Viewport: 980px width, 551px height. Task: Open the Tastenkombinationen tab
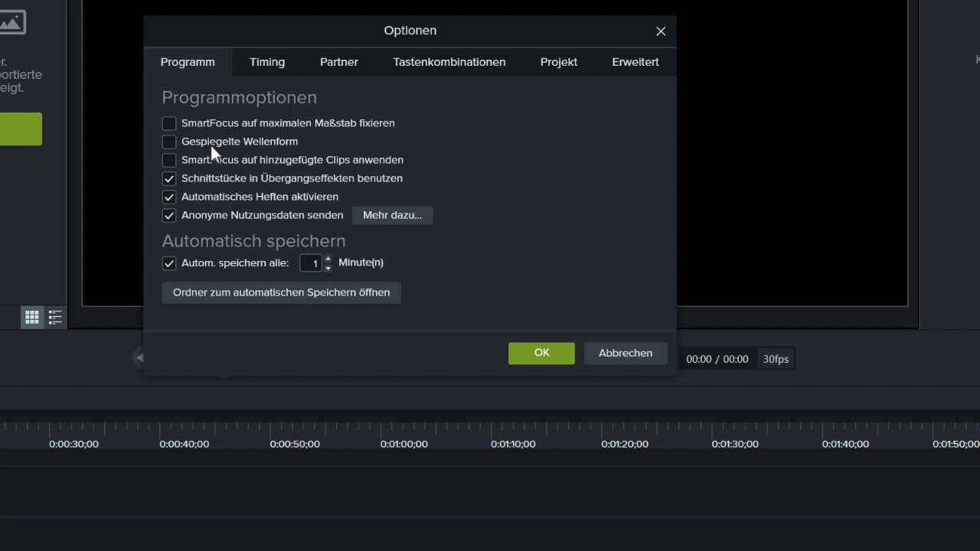click(x=449, y=62)
